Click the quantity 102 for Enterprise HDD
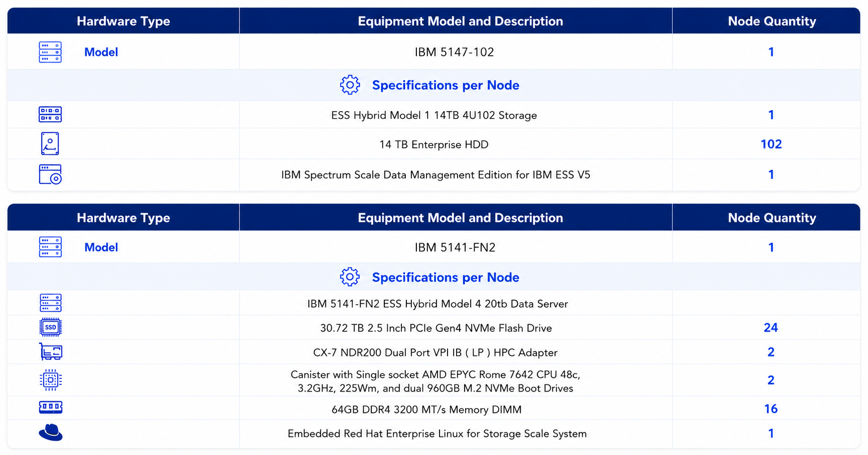This screenshot has height=455, width=868. (x=771, y=144)
